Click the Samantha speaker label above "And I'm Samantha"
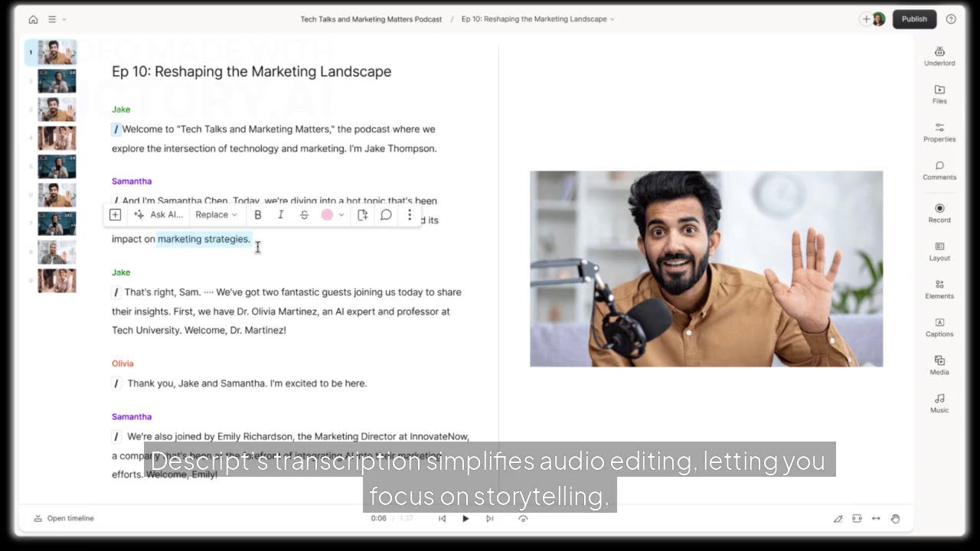Screen dimensions: 980x551 click(x=132, y=181)
